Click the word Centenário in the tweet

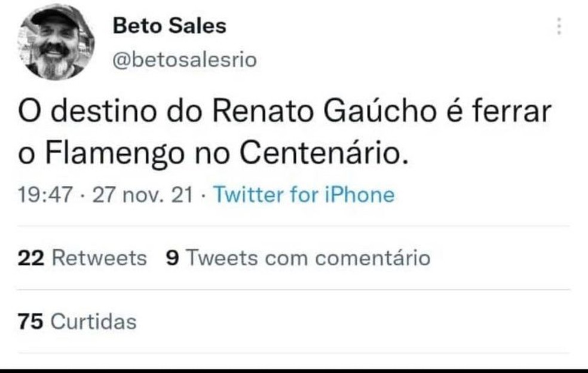pos(320,154)
